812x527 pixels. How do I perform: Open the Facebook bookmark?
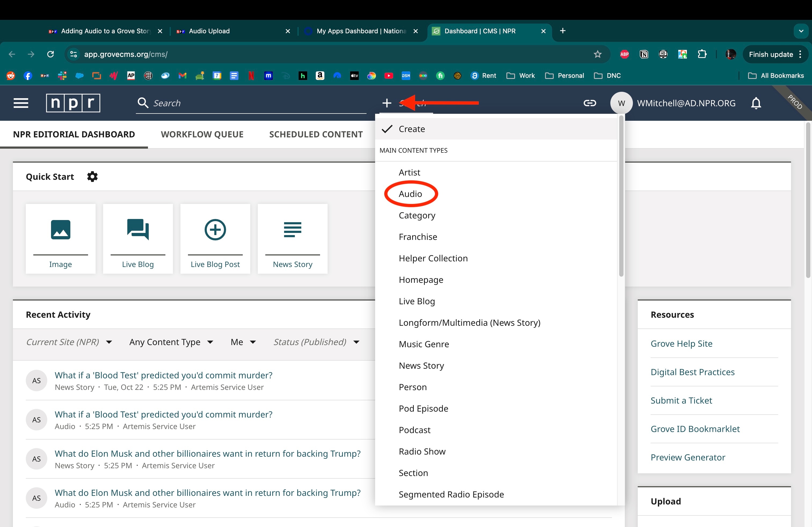[28, 76]
